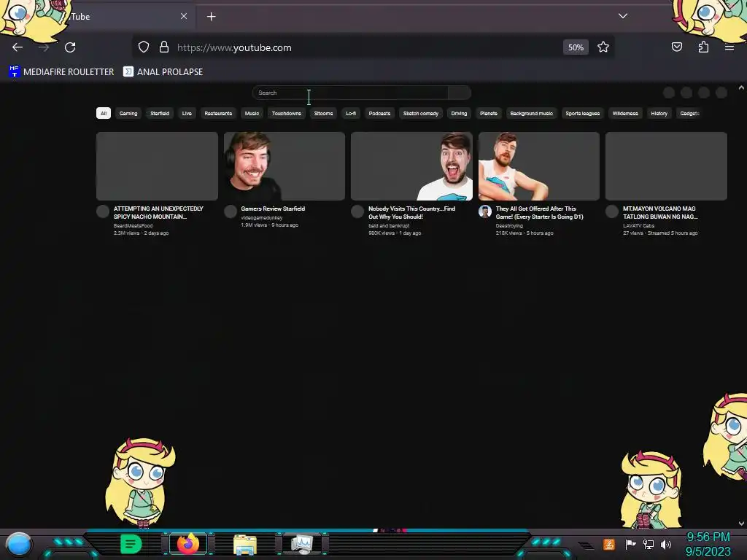This screenshot has height=560, width=747.
Task: Switch to Firefox in the taskbar
Action: pyautogui.click(x=187, y=543)
